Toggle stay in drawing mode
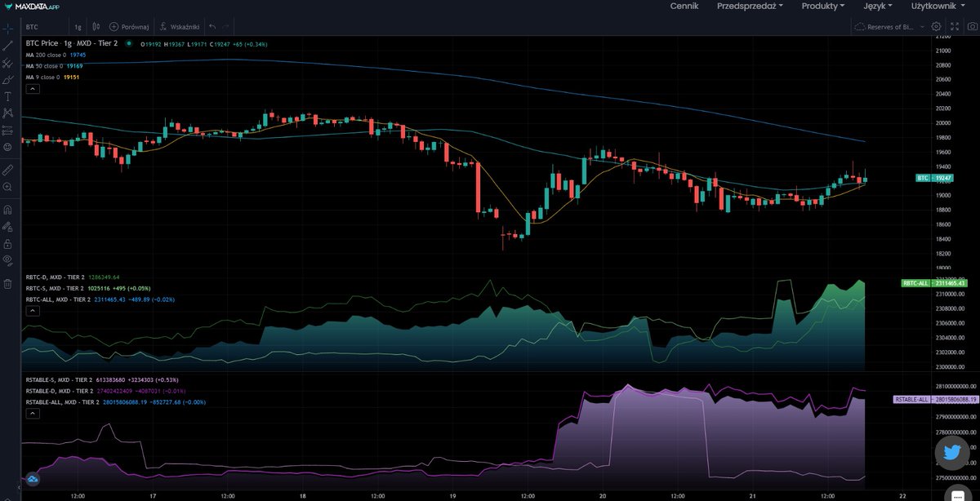The image size is (980, 501). (7, 226)
